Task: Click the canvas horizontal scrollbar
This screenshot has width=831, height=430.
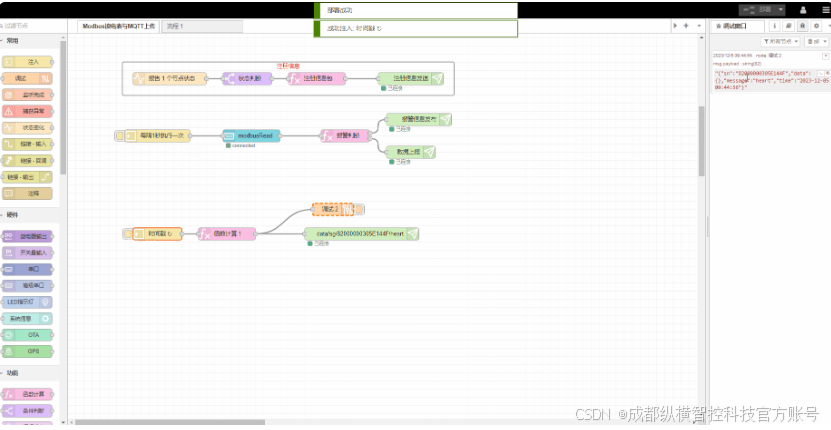Action: coord(170,423)
